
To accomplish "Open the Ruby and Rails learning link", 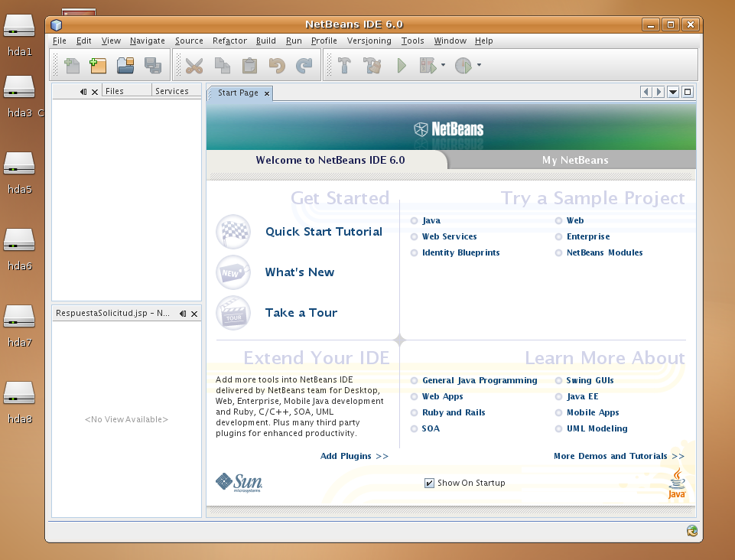I will coord(454,412).
